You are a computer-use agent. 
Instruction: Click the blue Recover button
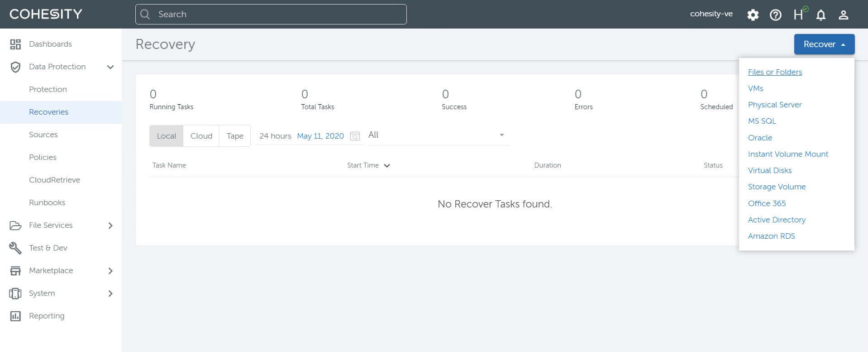point(824,44)
